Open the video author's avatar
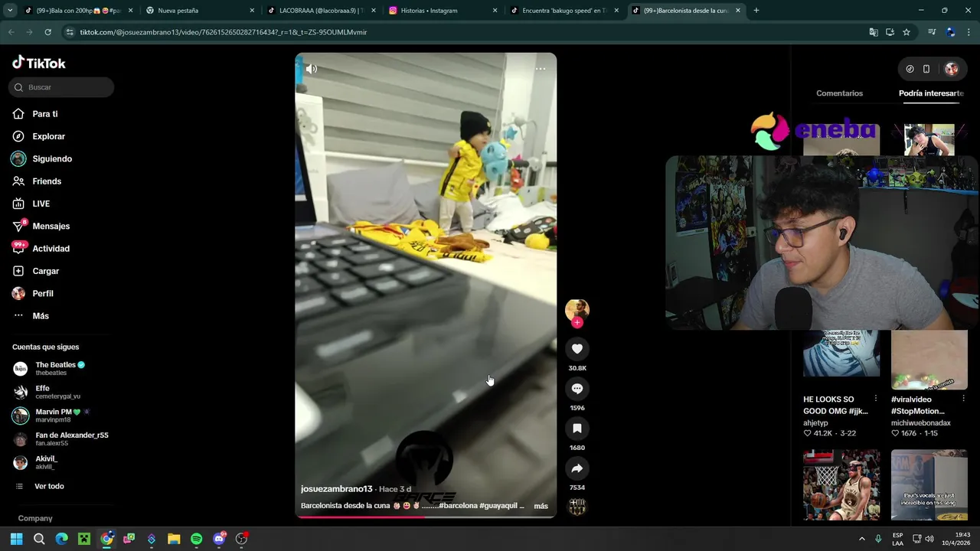Screen dimensions: 980x551 [577, 310]
